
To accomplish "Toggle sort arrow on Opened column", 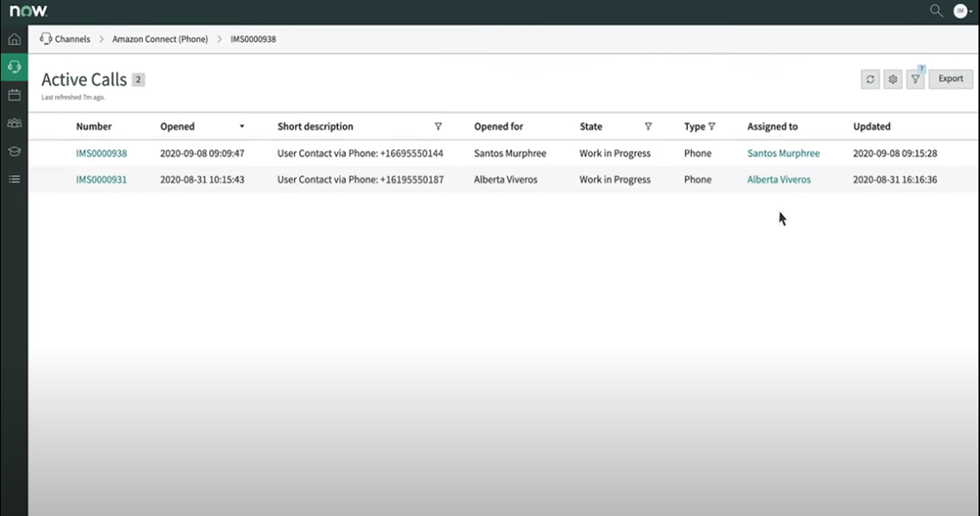I will (x=242, y=127).
